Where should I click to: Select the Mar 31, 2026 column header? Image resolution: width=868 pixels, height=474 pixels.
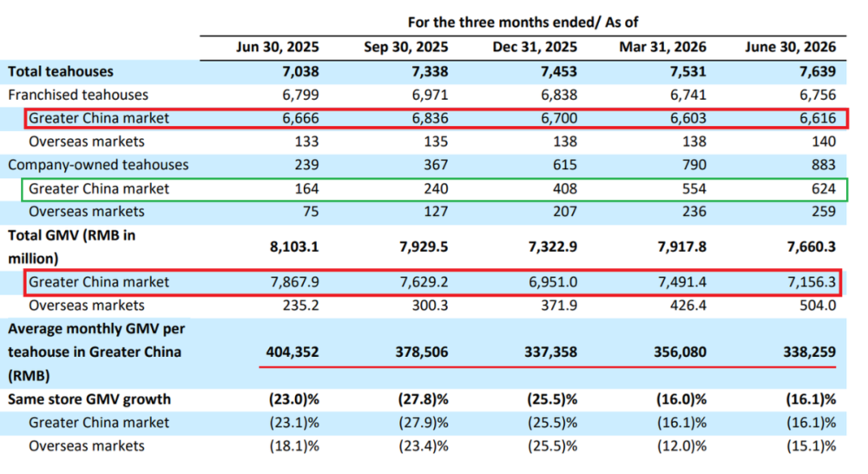662,47
